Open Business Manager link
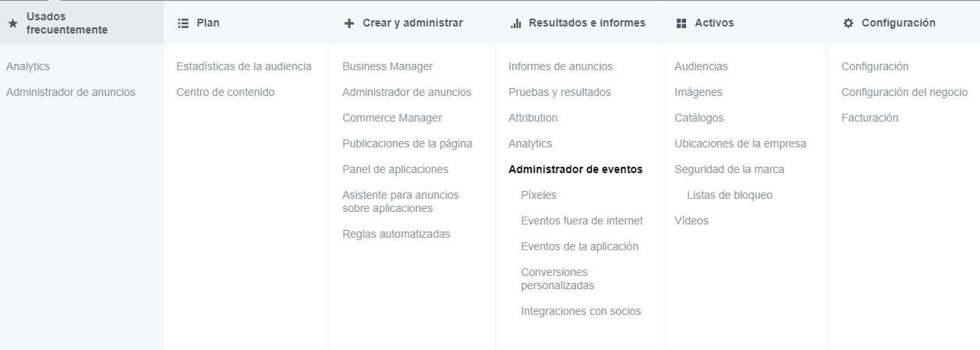 [387, 66]
